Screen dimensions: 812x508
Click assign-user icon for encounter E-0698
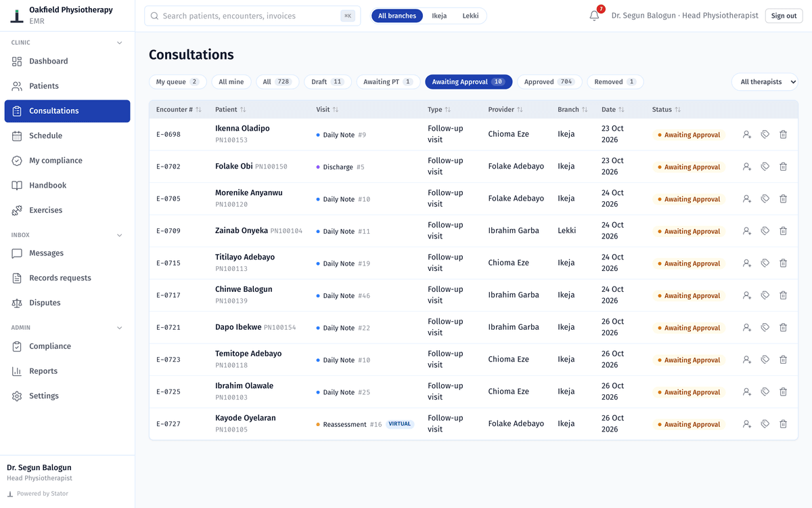tap(747, 135)
